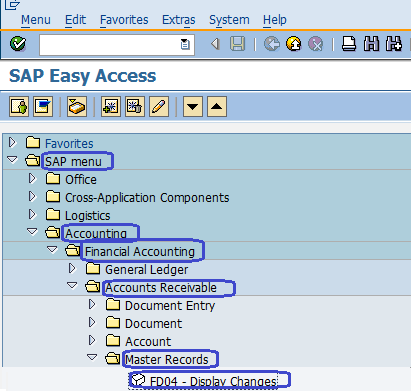Click the Change Favorites pencil icon

tap(159, 107)
